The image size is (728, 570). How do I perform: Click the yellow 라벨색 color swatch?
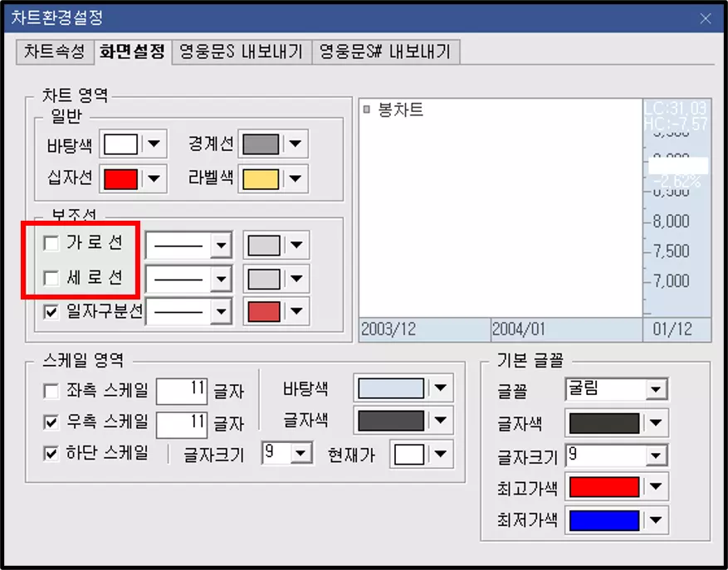[261, 178]
